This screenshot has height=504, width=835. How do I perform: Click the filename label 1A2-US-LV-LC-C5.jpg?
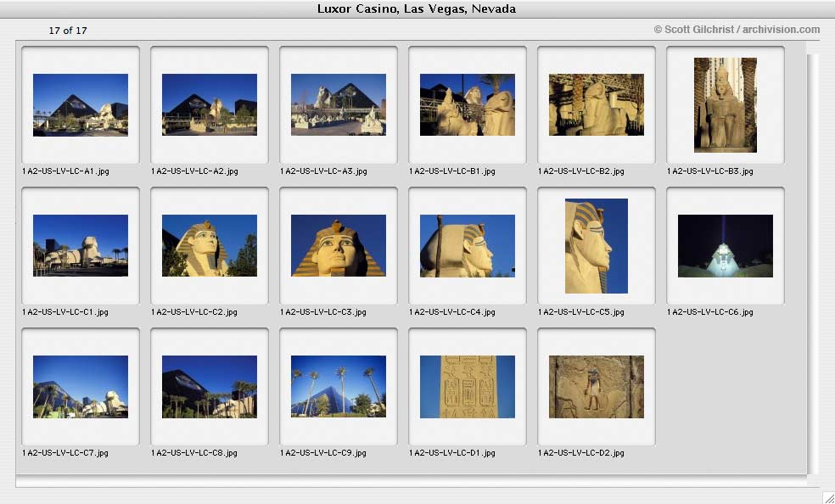coord(581,312)
